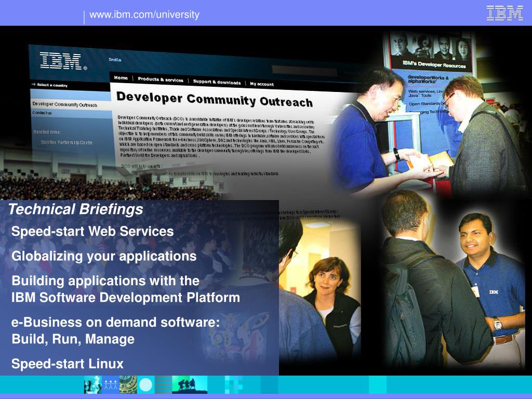Click the IBM logo in slide header
Screen dimensions: 532x399
504,13
